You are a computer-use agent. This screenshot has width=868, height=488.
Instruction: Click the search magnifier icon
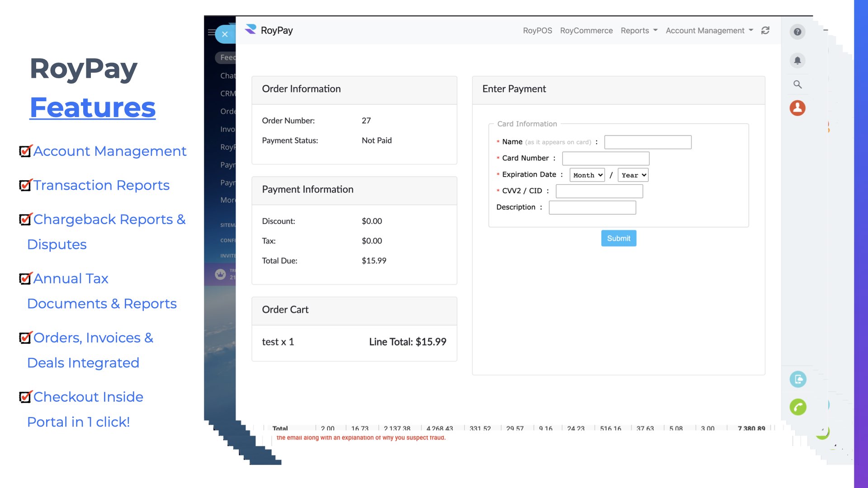tap(797, 84)
